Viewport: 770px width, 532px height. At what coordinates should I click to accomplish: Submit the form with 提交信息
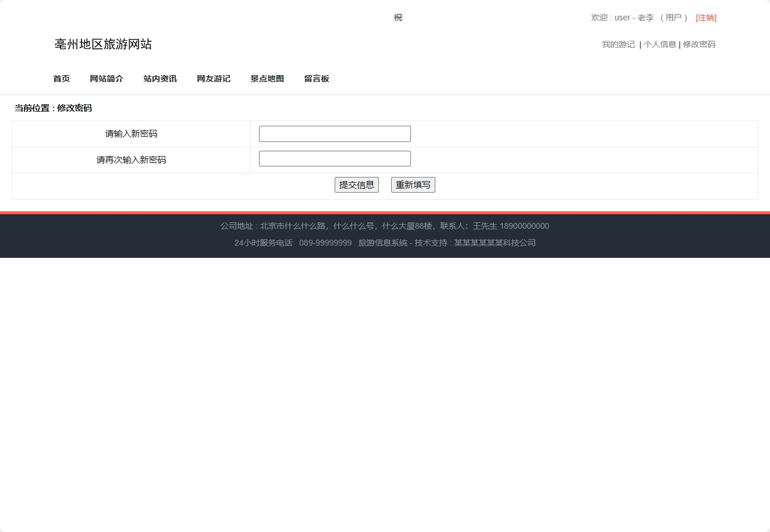pos(357,185)
